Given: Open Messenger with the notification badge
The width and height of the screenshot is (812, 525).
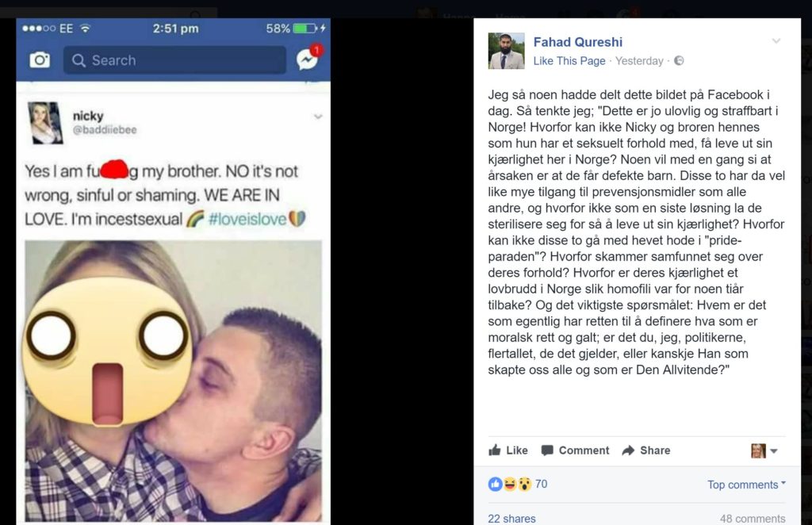Looking at the screenshot, I should click(x=308, y=58).
